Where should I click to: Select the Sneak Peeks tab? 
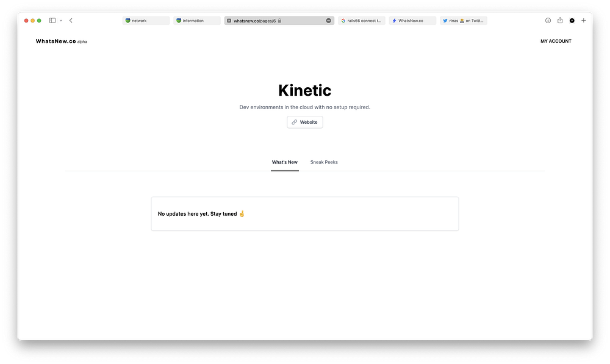coord(324,163)
